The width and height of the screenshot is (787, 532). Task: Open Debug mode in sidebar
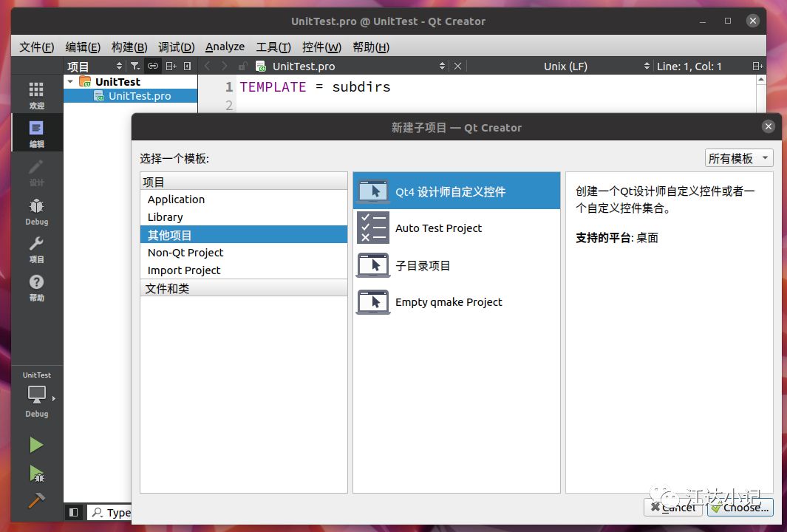click(x=37, y=211)
